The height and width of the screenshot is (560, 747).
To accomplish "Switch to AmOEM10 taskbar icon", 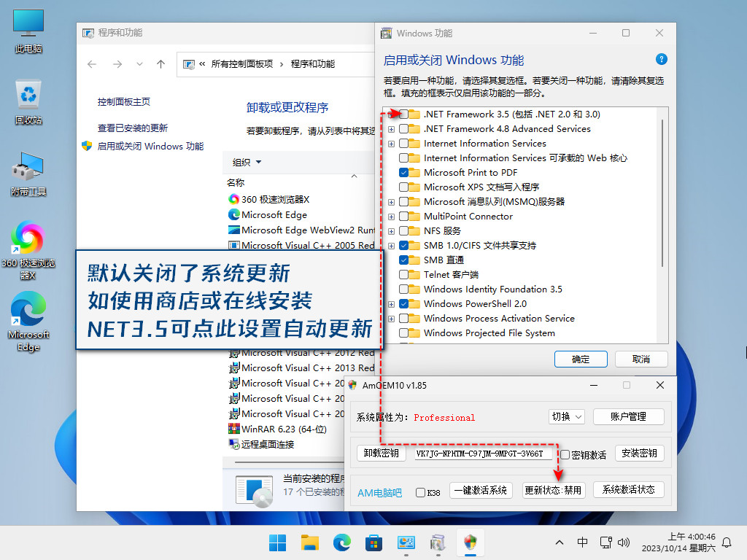I will (x=471, y=542).
